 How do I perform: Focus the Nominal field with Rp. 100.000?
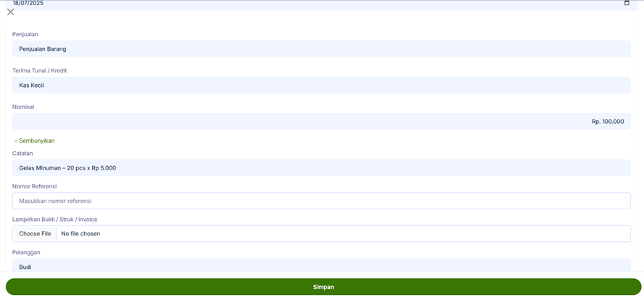pos(321,122)
